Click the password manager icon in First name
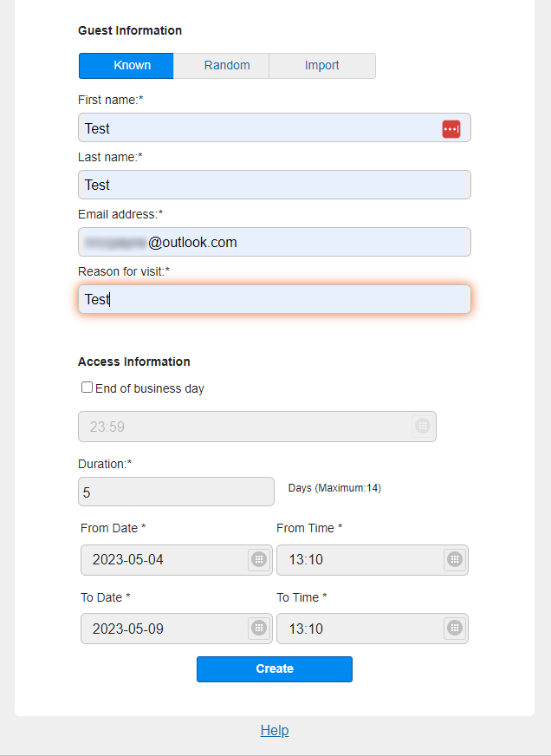This screenshot has width=551, height=756. click(x=451, y=128)
